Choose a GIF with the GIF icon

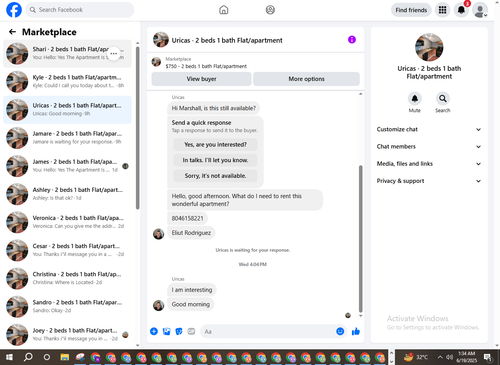coord(191,331)
